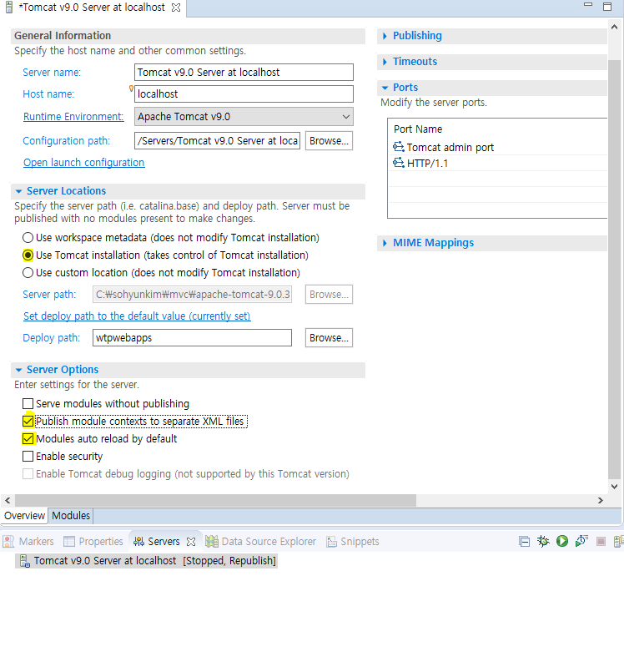The width and height of the screenshot is (624, 672).
Task: Expand the Timeouts section
Action: click(385, 62)
